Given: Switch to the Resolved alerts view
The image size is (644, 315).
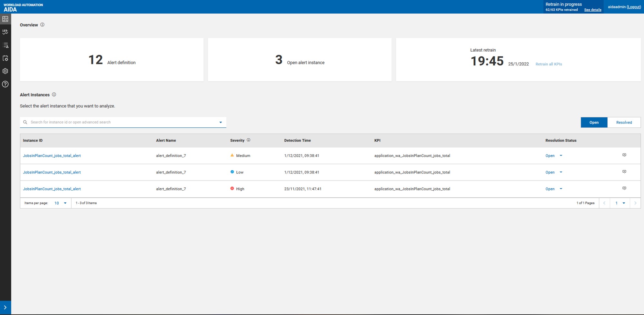Looking at the screenshot, I should coord(624,123).
